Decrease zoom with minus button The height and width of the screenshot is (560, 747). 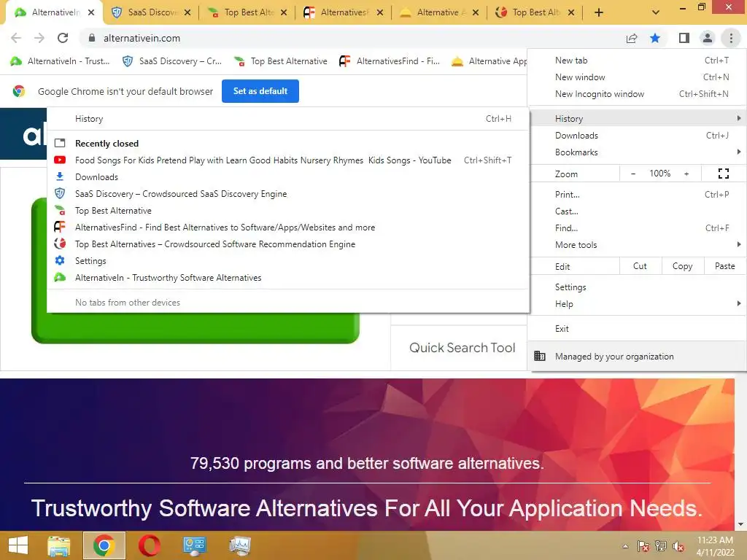pyautogui.click(x=633, y=174)
